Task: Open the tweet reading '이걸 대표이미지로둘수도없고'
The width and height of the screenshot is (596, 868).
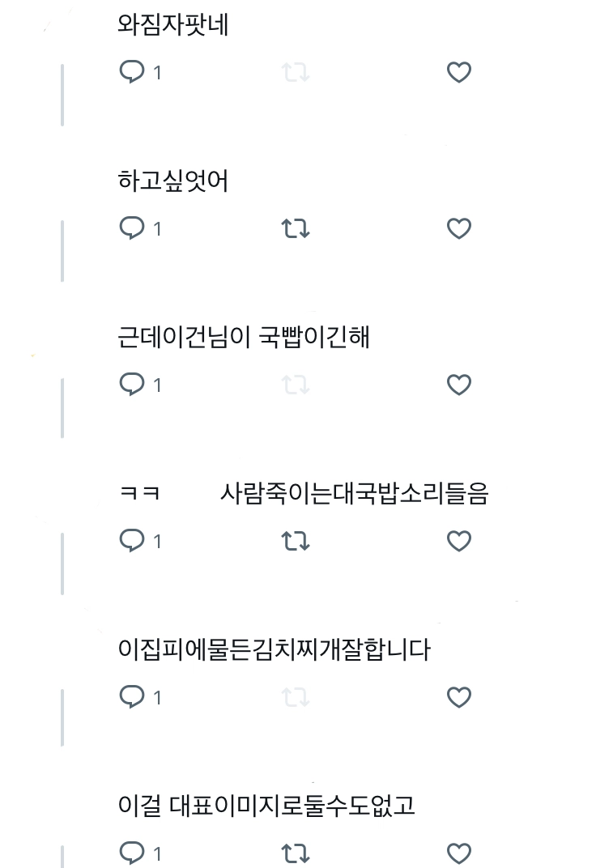Action: point(266,806)
